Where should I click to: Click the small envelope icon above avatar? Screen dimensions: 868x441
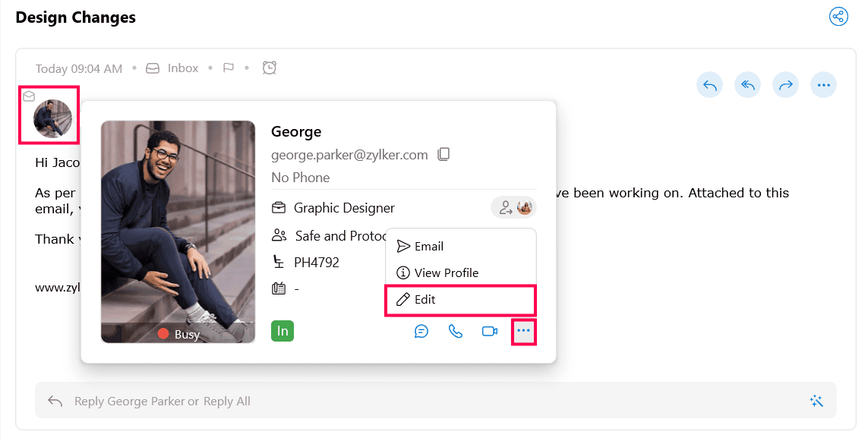coord(29,96)
